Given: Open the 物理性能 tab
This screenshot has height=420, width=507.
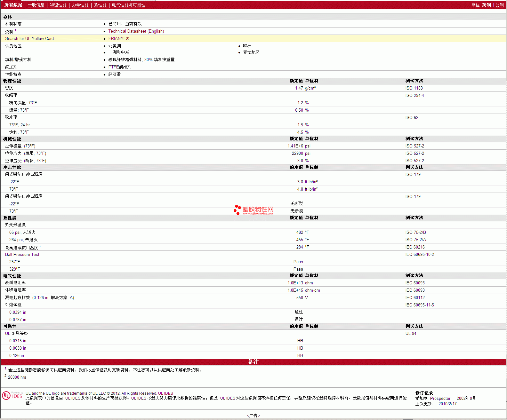Looking at the screenshot, I should (x=58, y=5).
